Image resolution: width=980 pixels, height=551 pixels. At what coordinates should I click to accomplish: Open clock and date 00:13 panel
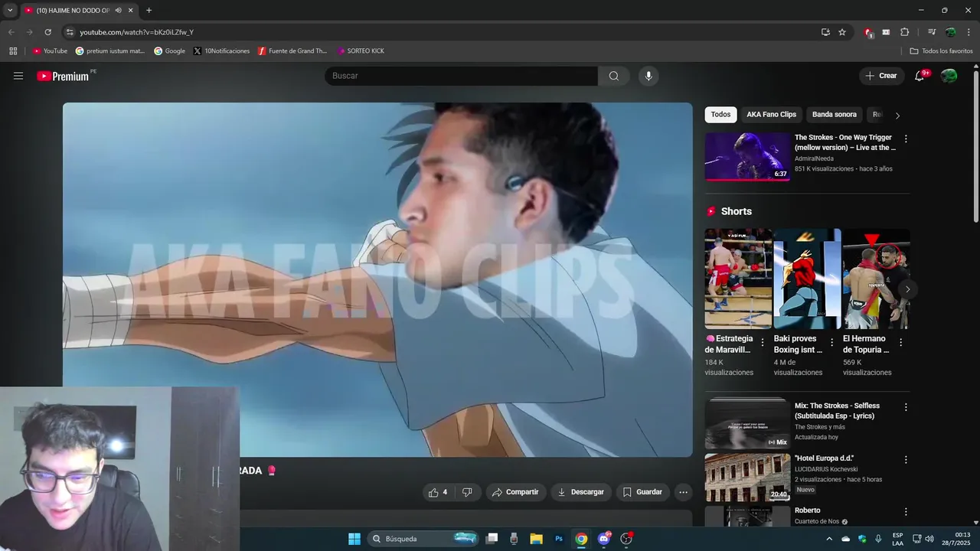click(956, 539)
